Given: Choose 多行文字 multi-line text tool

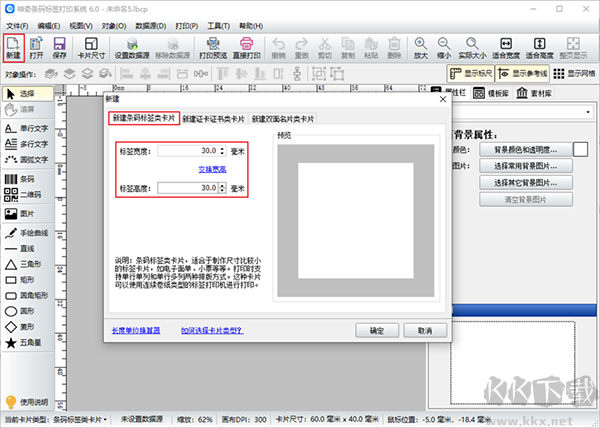Looking at the screenshot, I should (27, 144).
